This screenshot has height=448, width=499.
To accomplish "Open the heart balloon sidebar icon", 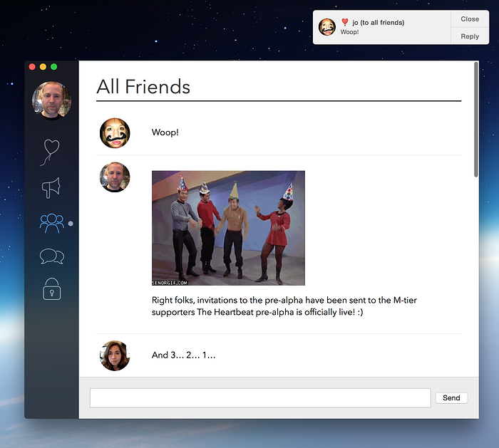I will (x=51, y=152).
